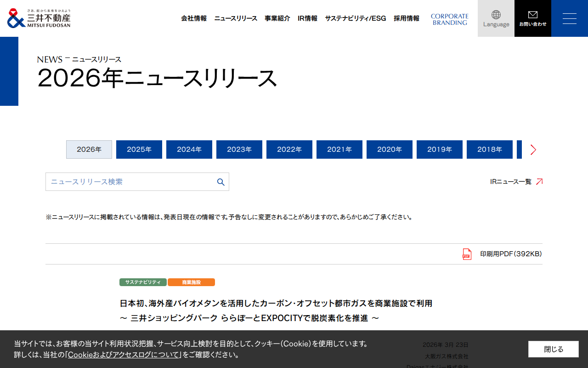
Task: Select the 2026年 tab
Action: [89, 149]
